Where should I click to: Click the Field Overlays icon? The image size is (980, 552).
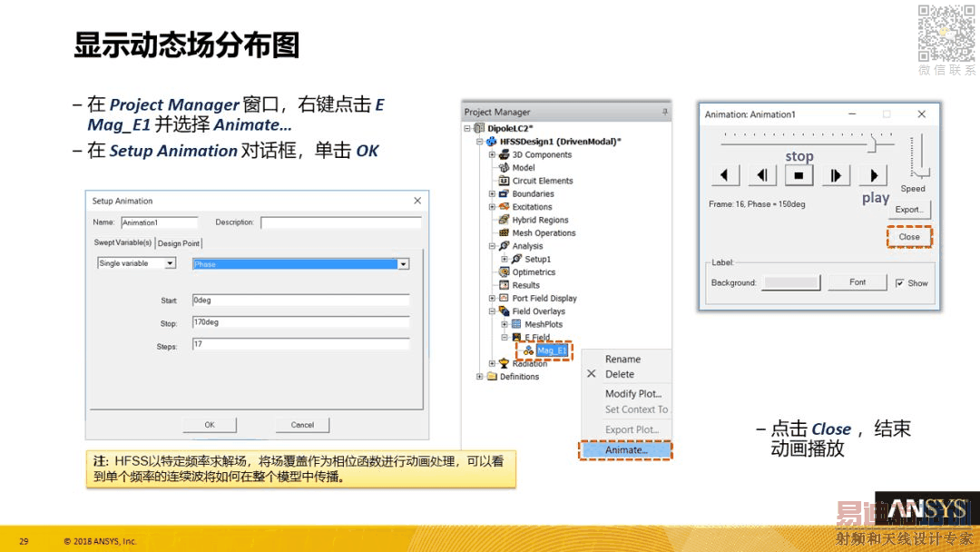[504, 311]
